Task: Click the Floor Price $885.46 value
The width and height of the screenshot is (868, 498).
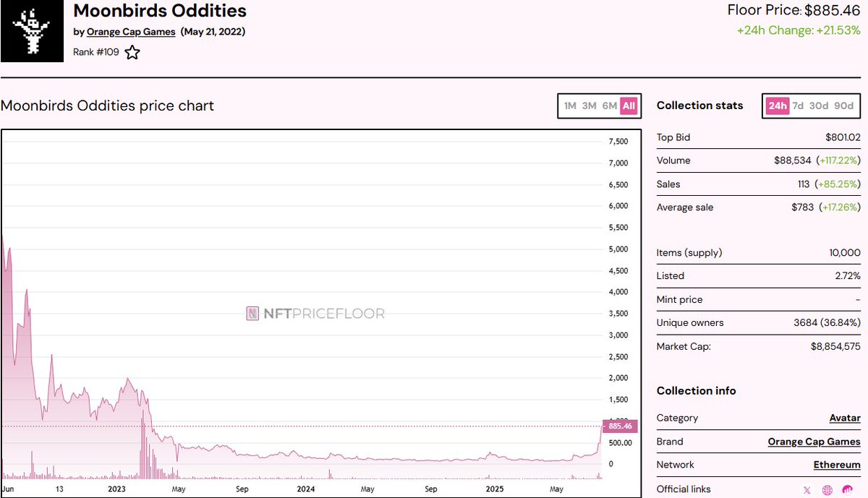Action: click(831, 10)
